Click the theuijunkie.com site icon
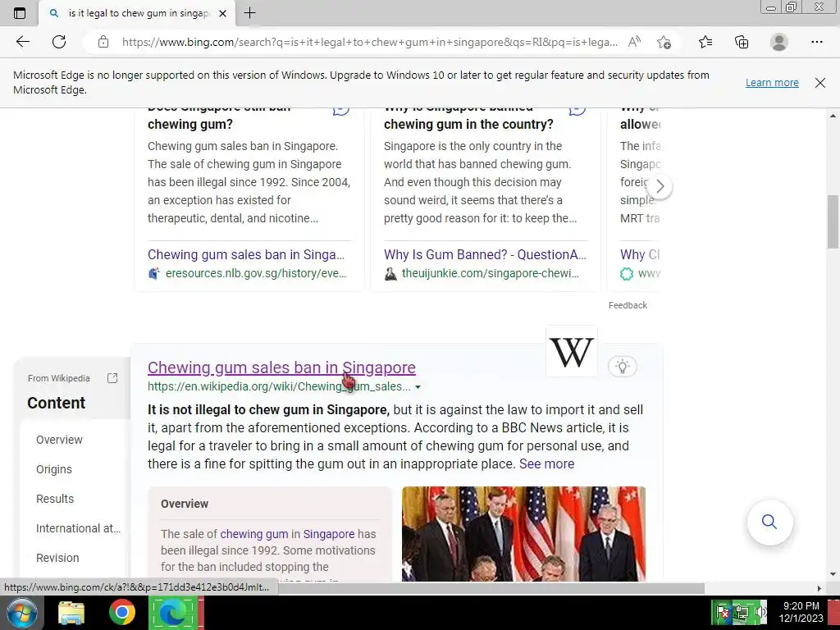840x630 pixels. [x=390, y=274]
